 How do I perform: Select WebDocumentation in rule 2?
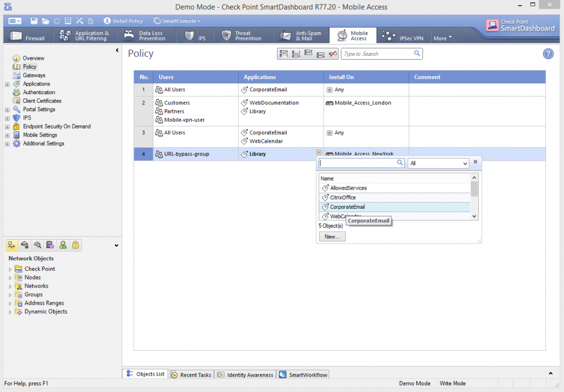click(274, 103)
